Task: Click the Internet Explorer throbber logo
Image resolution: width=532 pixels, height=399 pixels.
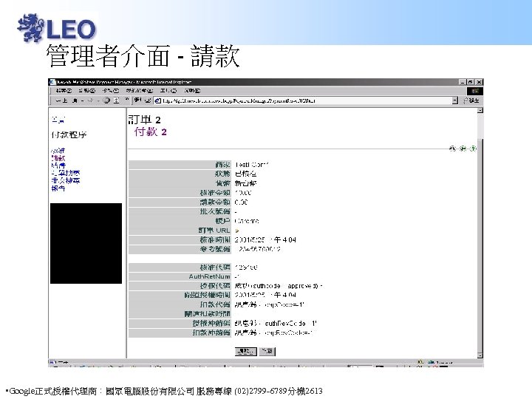Action: click(475, 91)
